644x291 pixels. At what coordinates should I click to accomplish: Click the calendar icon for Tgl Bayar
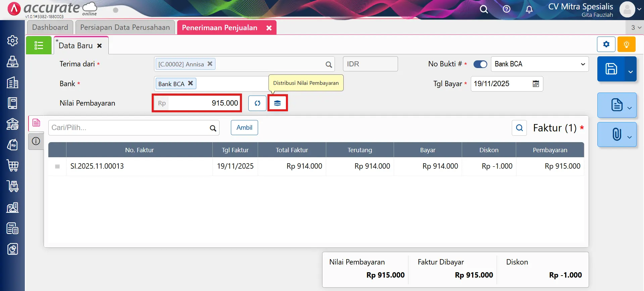[x=536, y=84]
